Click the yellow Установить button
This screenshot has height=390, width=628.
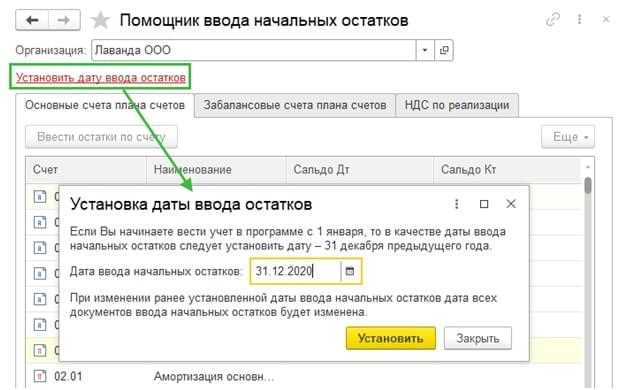click(390, 338)
